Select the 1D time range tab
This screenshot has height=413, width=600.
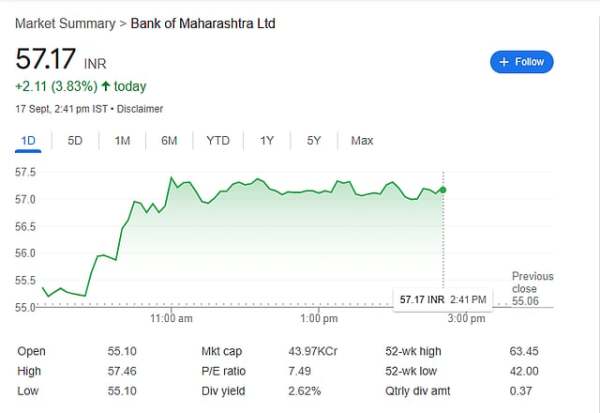point(28,141)
